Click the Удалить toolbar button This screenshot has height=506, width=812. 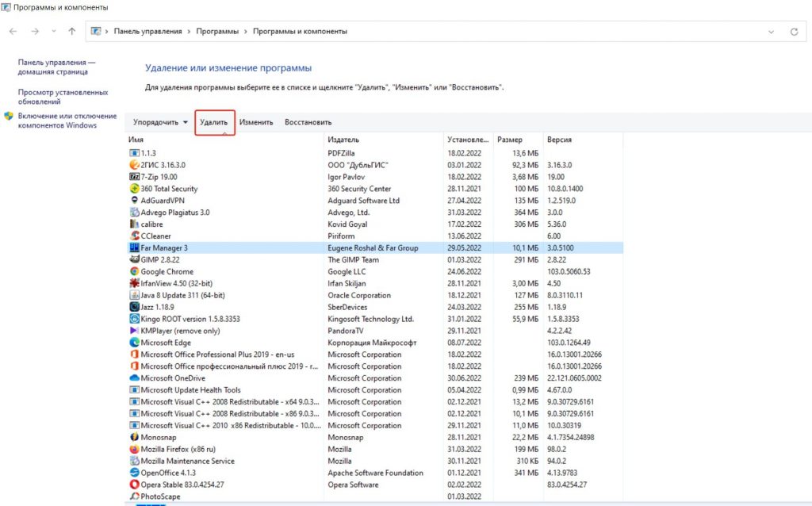tap(214, 122)
